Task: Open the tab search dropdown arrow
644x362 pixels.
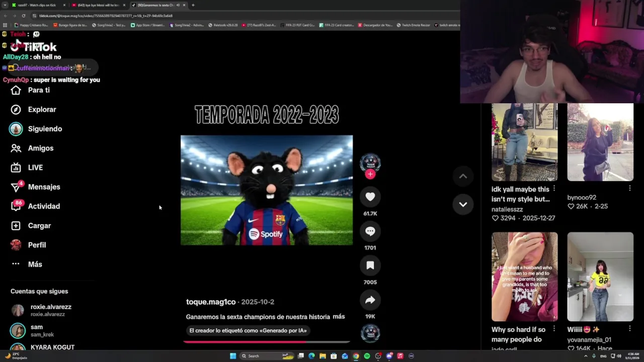Action: coord(5,5)
